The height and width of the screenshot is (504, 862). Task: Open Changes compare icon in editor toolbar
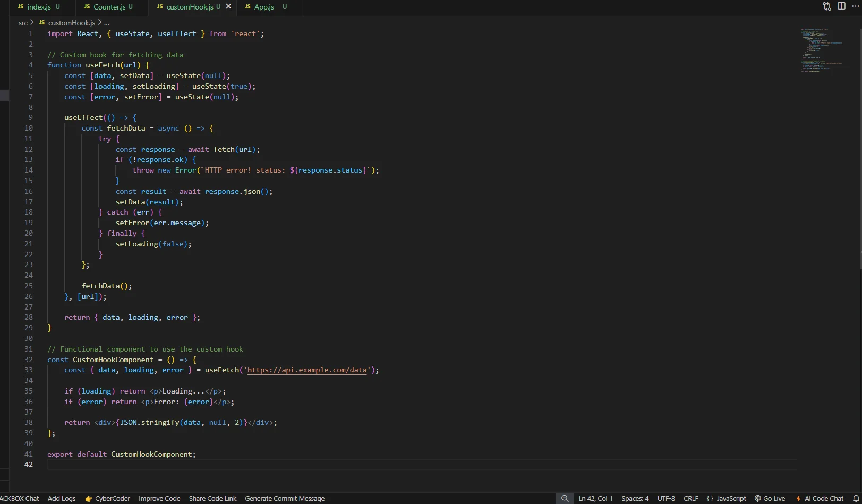827,6
